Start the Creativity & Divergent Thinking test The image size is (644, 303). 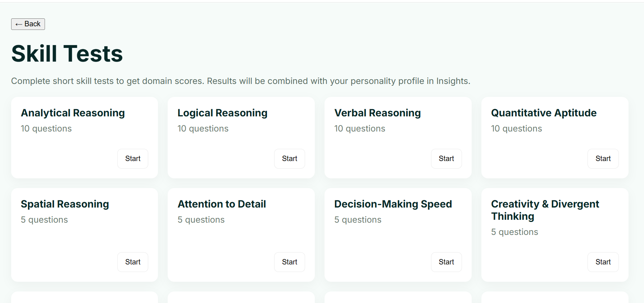click(x=603, y=262)
